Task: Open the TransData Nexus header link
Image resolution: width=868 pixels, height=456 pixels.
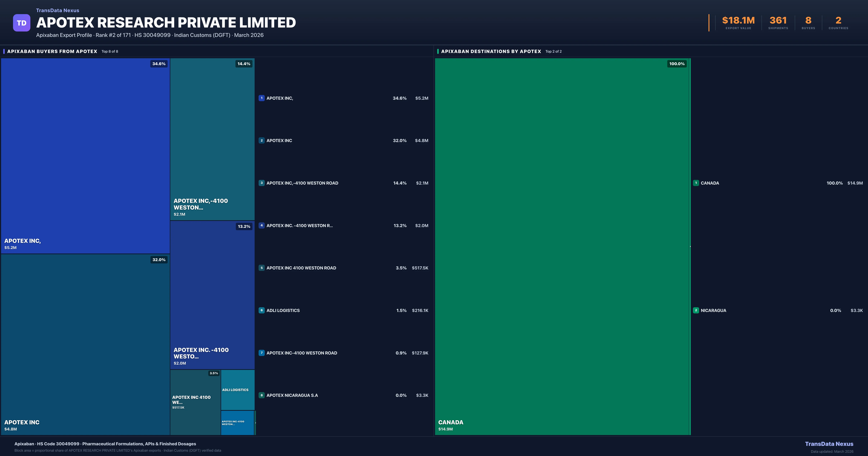Action: click(57, 10)
